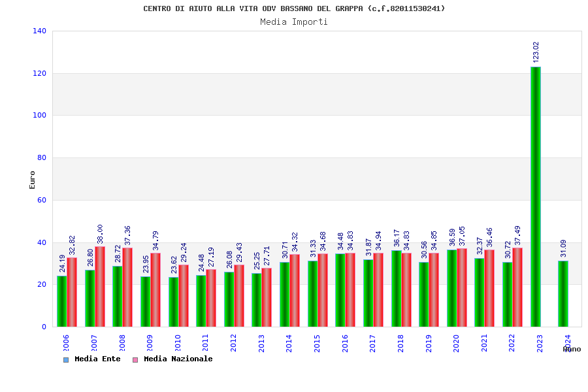
Task: Click the 31.09 value label
Action: (563, 248)
